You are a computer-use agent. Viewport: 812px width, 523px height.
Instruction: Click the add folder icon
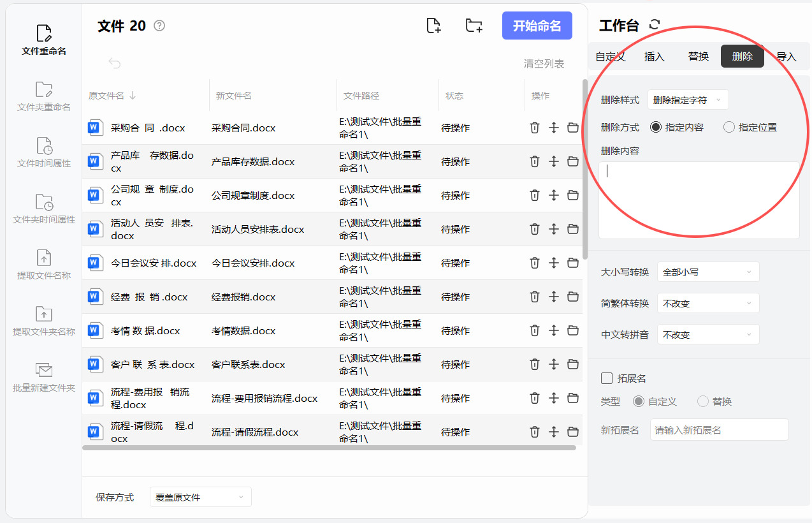pyautogui.click(x=474, y=26)
